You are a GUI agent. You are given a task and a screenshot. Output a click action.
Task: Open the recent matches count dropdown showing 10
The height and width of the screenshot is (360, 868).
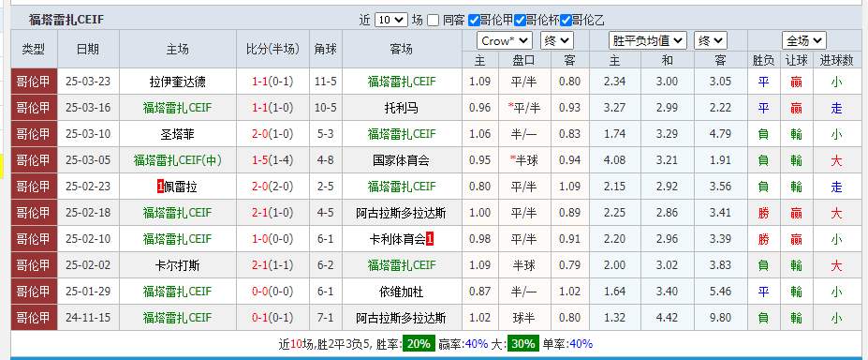click(391, 21)
